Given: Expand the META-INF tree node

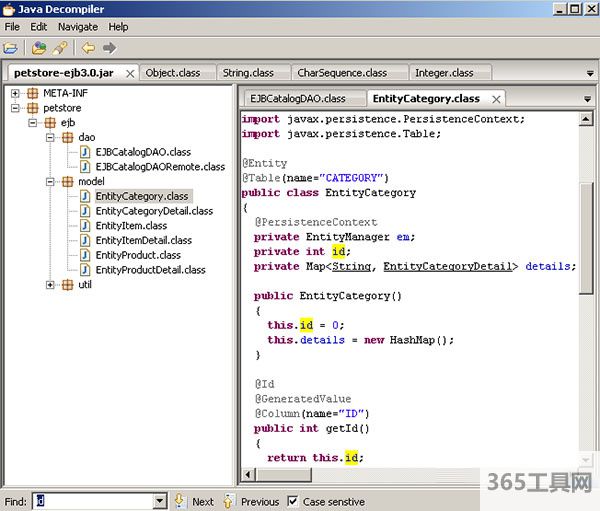Looking at the screenshot, I should pyautogui.click(x=16, y=93).
